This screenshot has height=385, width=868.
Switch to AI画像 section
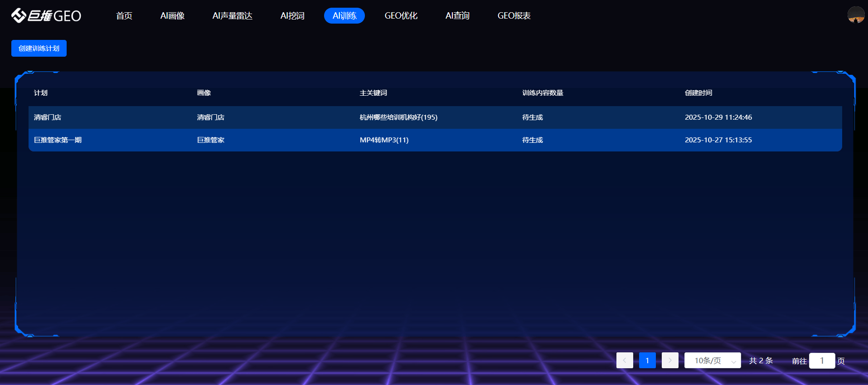click(x=172, y=16)
